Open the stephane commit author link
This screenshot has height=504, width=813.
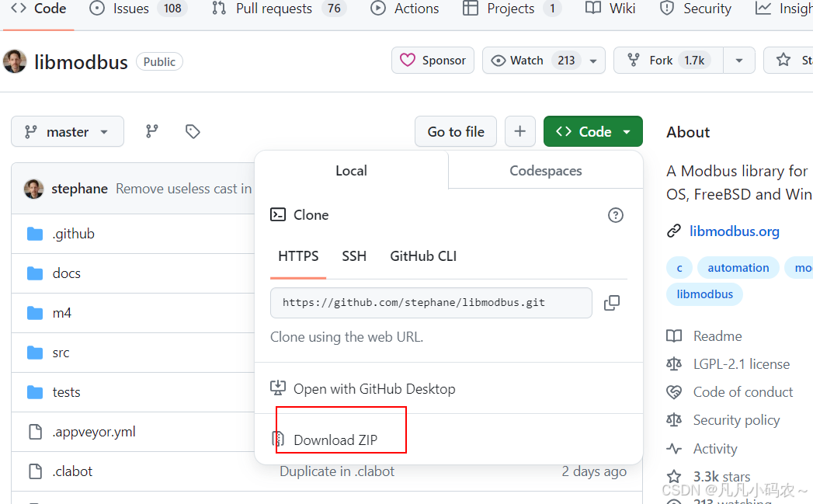[80, 189]
